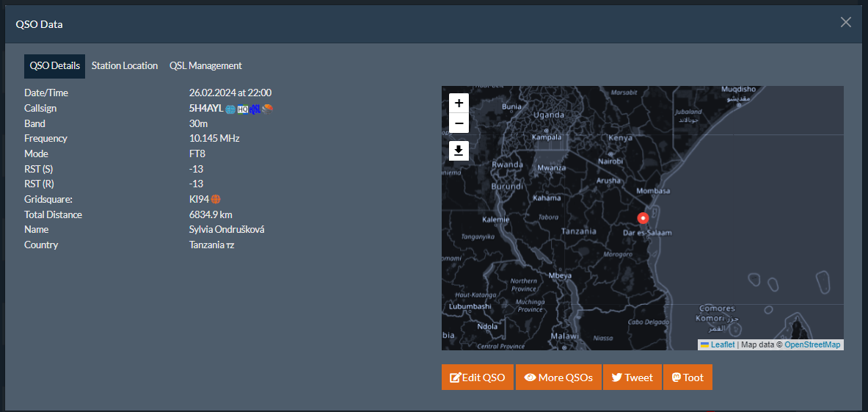Image resolution: width=868 pixels, height=412 pixels.
Task: Select the red location marker near Dar es-Salaam
Action: click(643, 218)
